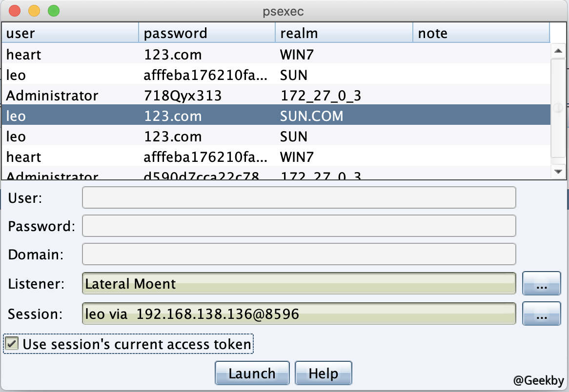Click the note column header
Viewport: 569px width, 392px height.
pyautogui.click(x=481, y=33)
